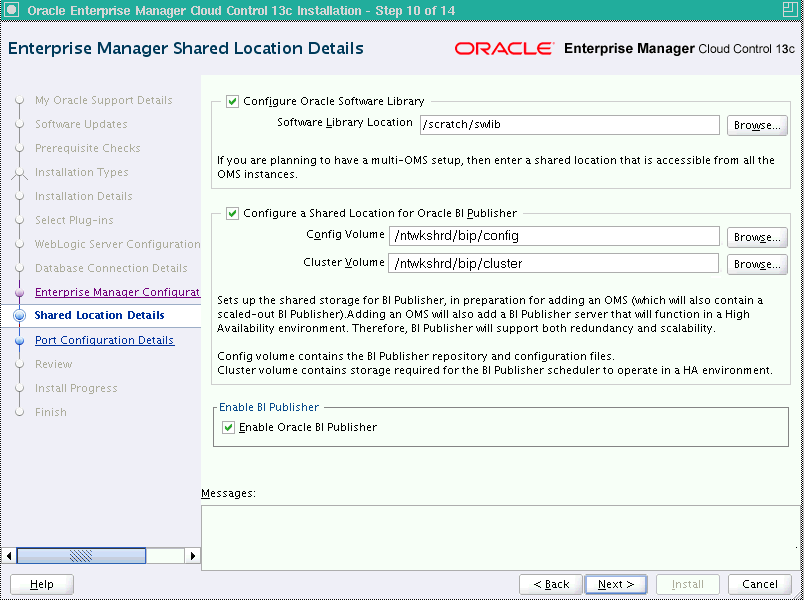Click the sidebar horizontal scrollbar thumb

click(81, 555)
